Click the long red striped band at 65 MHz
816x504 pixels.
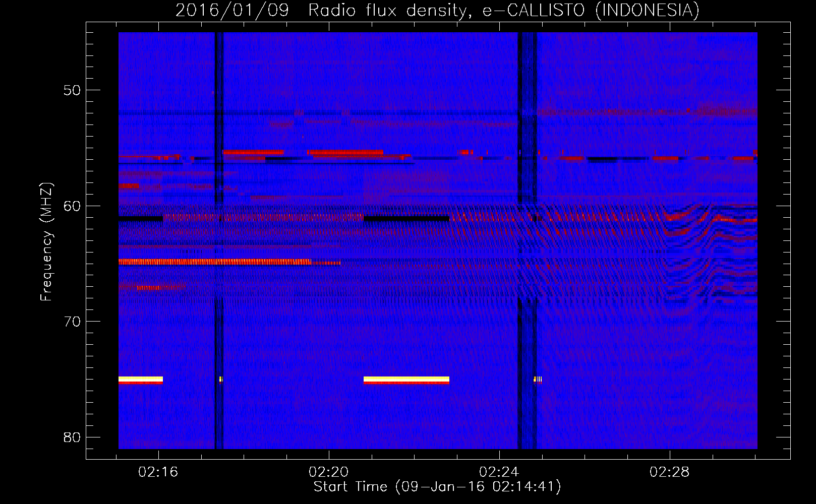point(215,262)
